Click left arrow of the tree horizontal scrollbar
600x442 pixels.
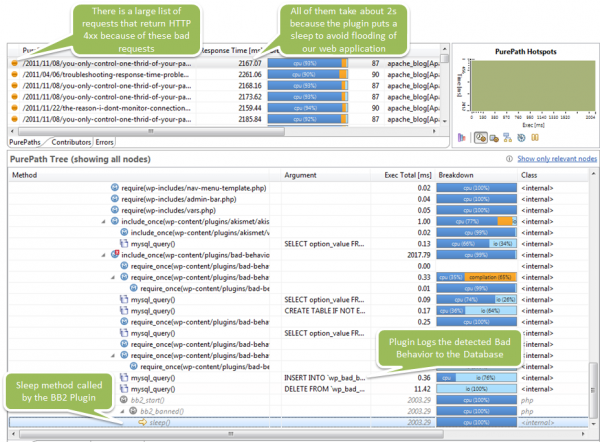(14, 434)
